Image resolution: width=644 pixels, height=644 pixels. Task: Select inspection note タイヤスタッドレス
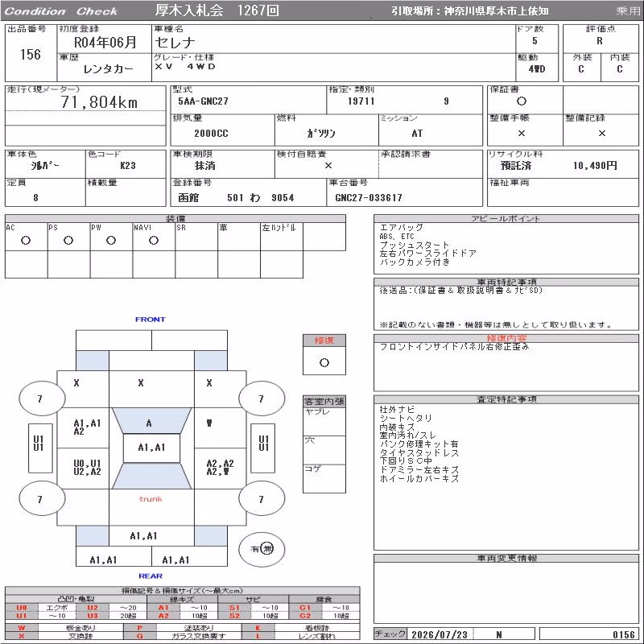pyautogui.click(x=419, y=452)
